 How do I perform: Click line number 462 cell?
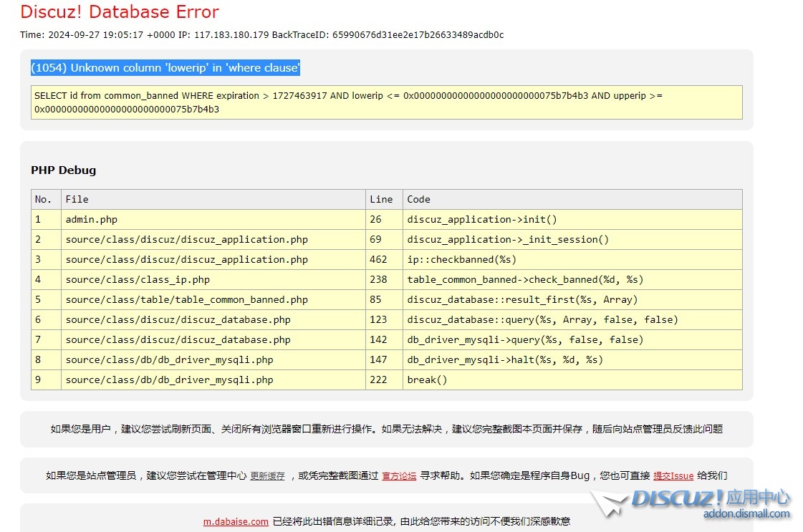pos(384,259)
